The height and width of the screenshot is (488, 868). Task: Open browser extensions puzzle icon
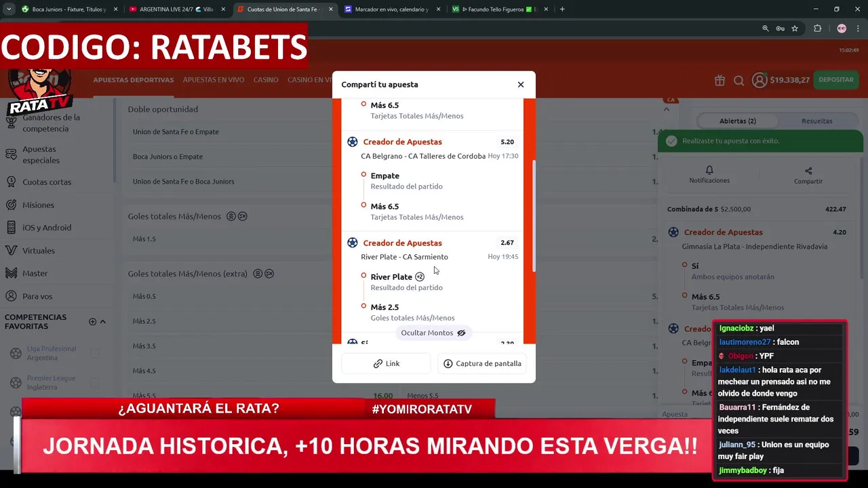(817, 28)
